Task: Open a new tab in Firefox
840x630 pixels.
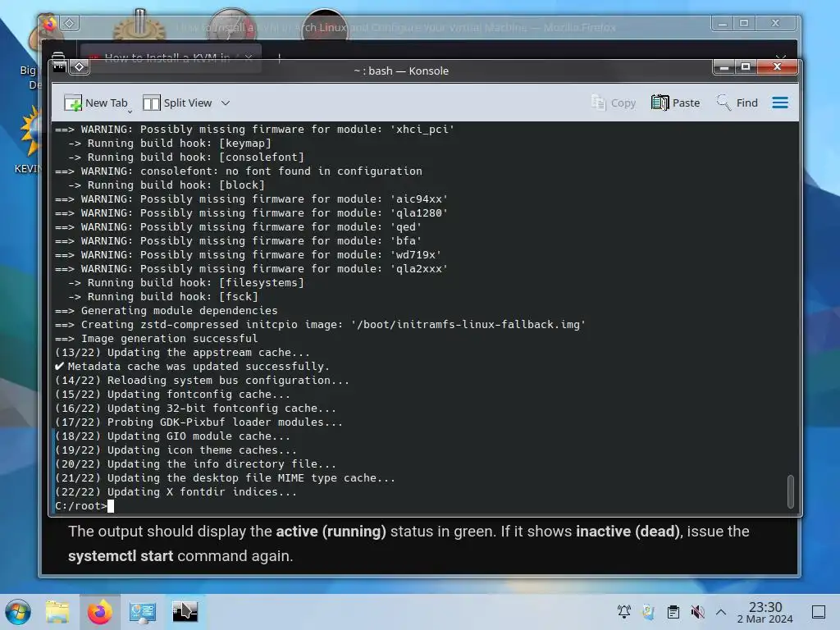Action: [x=279, y=57]
